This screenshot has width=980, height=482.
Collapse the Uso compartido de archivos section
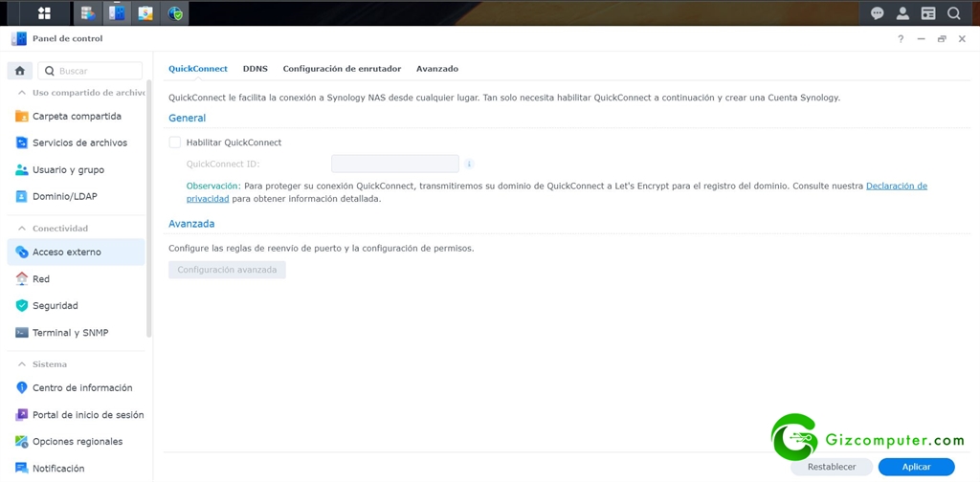click(22, 93)
